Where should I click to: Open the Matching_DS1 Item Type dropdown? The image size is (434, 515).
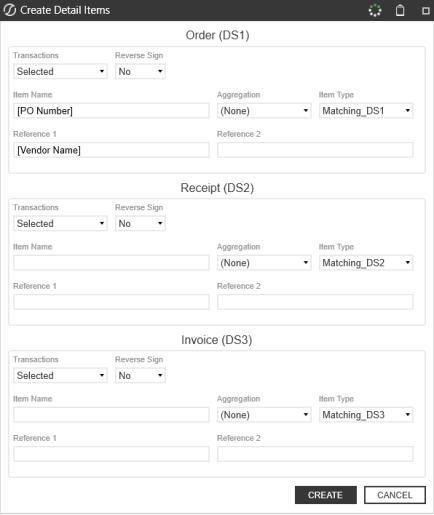click(x=366, y=111)
